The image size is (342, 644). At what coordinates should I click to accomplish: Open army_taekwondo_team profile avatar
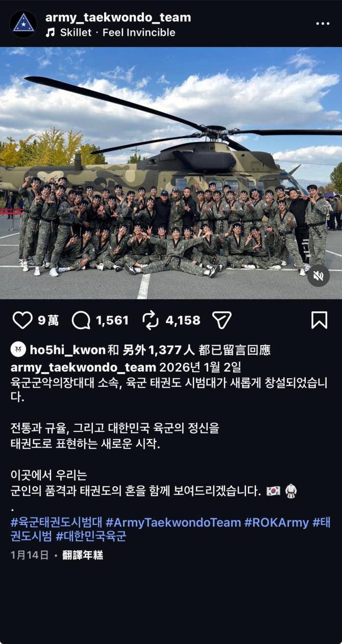23,24
